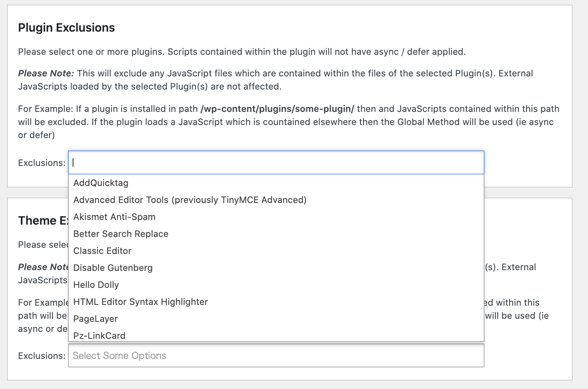
Task: Click Exclusions label beside theme field
Action: coord(42,356)
